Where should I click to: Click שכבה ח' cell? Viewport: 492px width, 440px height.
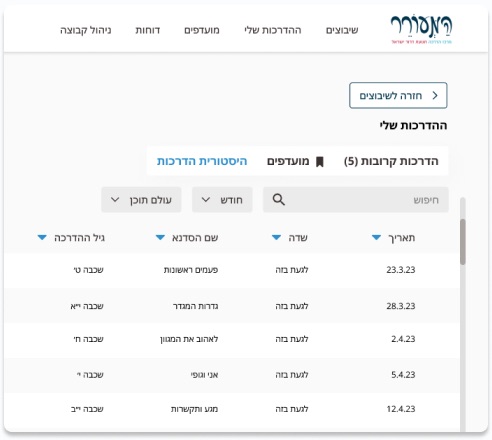[88, 339]
